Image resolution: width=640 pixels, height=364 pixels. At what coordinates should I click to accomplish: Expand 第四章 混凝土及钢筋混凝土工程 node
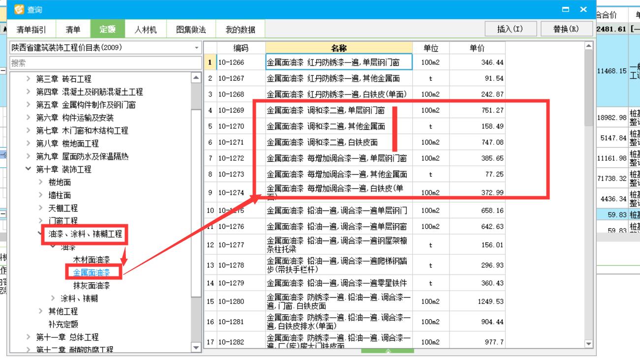(x=28, y=92)
